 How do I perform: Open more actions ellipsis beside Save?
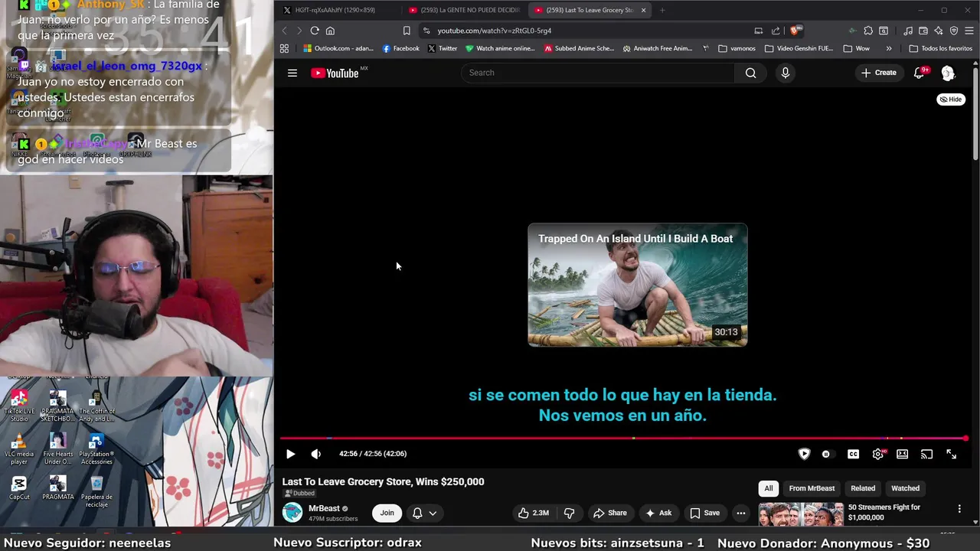[740, 513]
